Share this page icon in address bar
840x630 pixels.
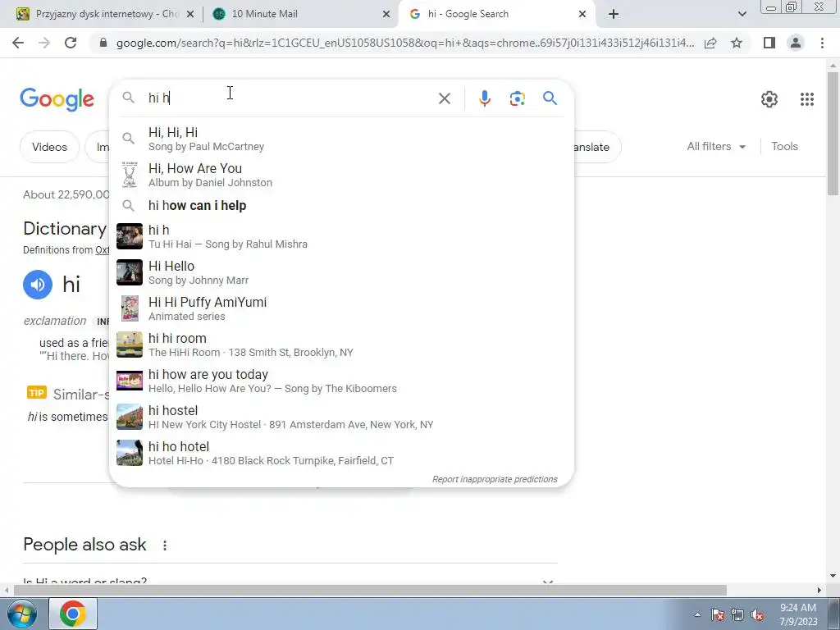(x=710, y=43)
